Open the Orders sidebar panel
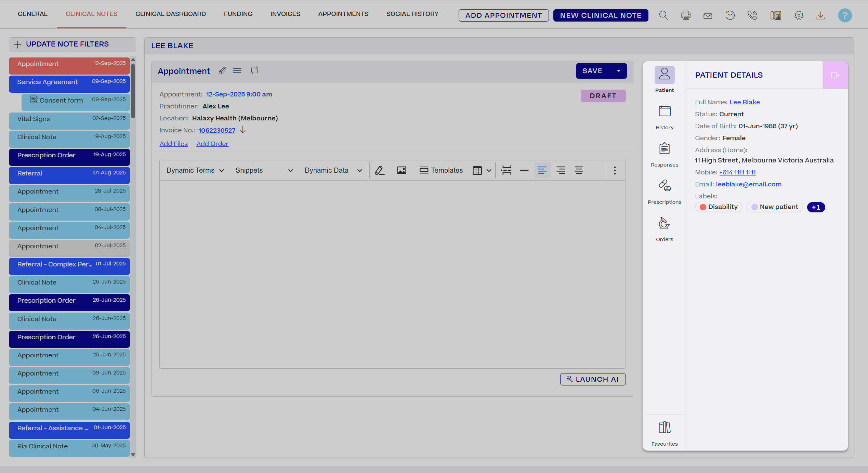 coord(664,229)
